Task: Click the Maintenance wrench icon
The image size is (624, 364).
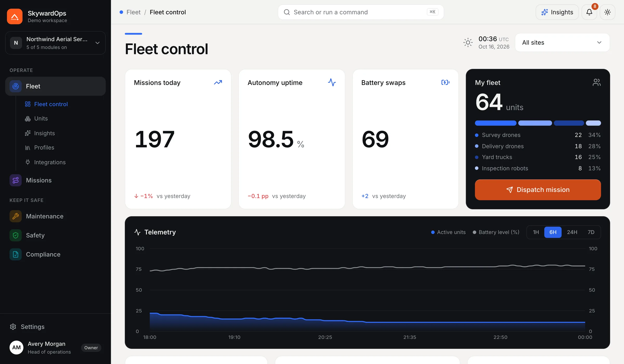Action: pyautogui.click(x=16, y=216)
